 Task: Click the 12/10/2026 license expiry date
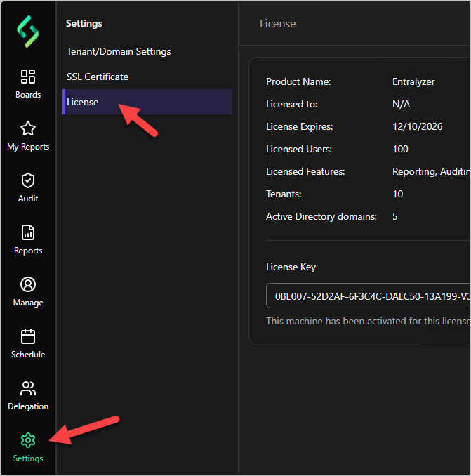click(x=417, y=126)
